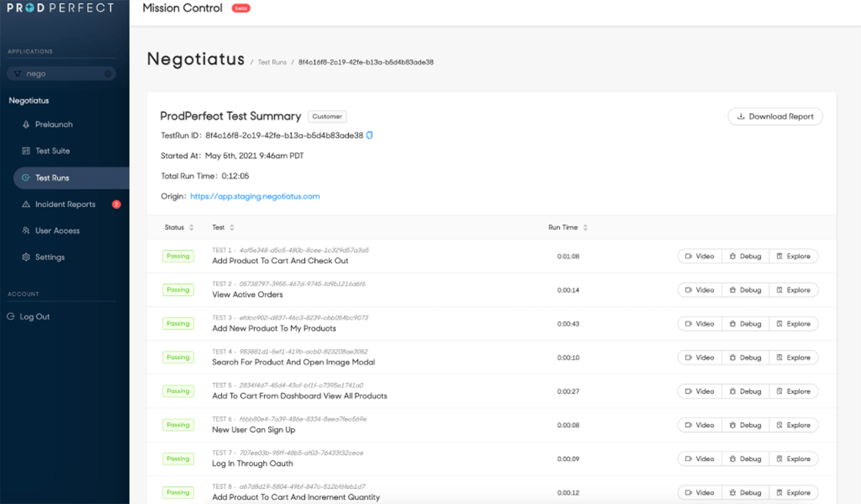
Task: Open Video for Add Product And Increment Quantity
Action: click(700, 493)
